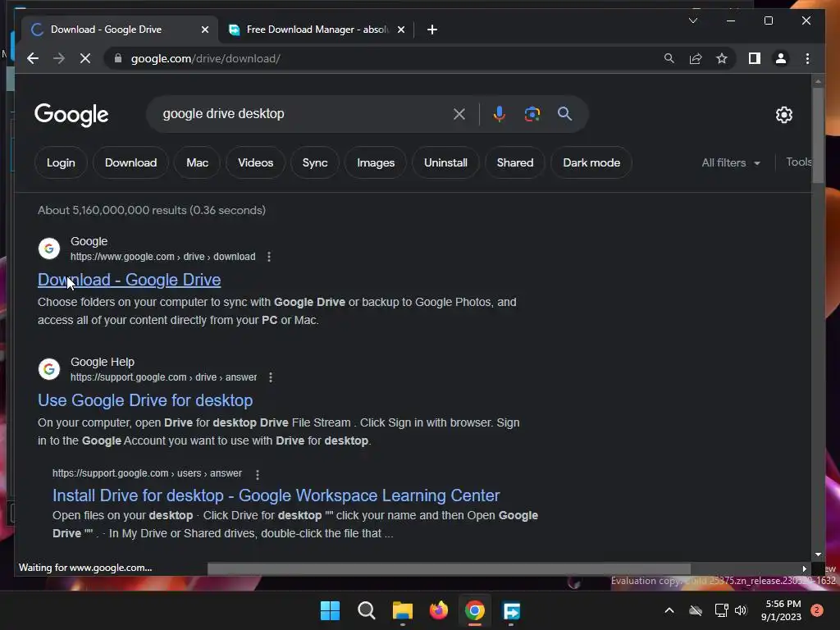Open File Explorer from taskbar
The width and height of the screenshot is (840, 630).
402,610
